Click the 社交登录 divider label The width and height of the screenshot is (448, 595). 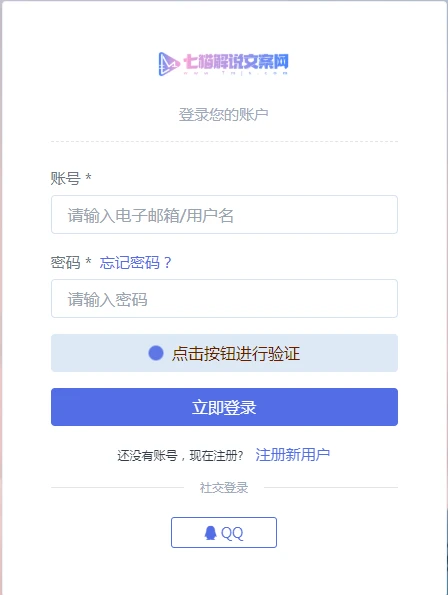224,488
